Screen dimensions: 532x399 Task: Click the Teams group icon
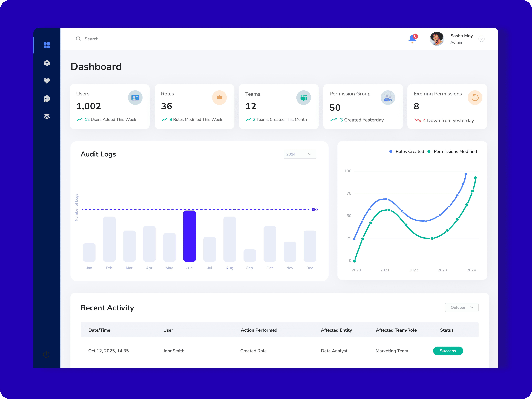tap(304, 98)
